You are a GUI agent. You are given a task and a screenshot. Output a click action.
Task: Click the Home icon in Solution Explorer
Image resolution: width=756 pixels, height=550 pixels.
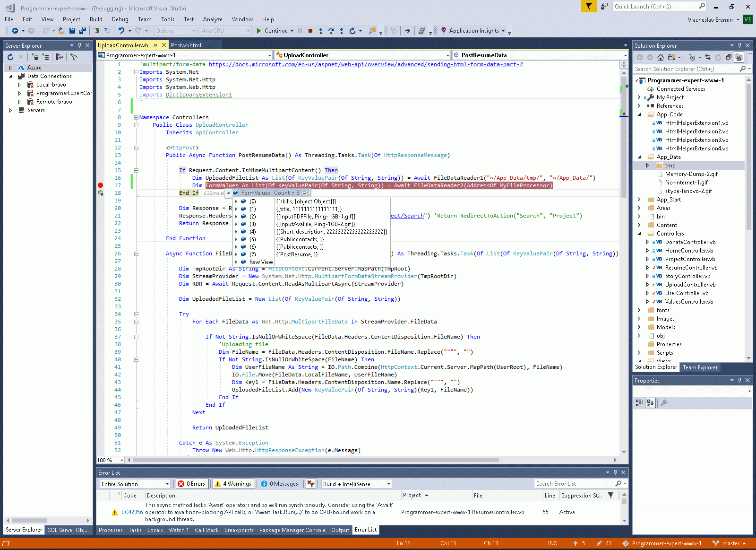pos(660,57)
